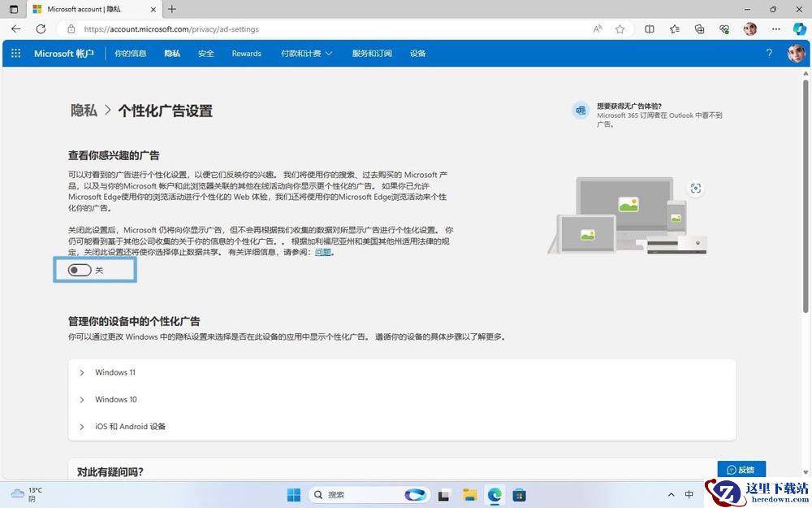Open the Read aloud icon in address bar

(x=598, y=29)
